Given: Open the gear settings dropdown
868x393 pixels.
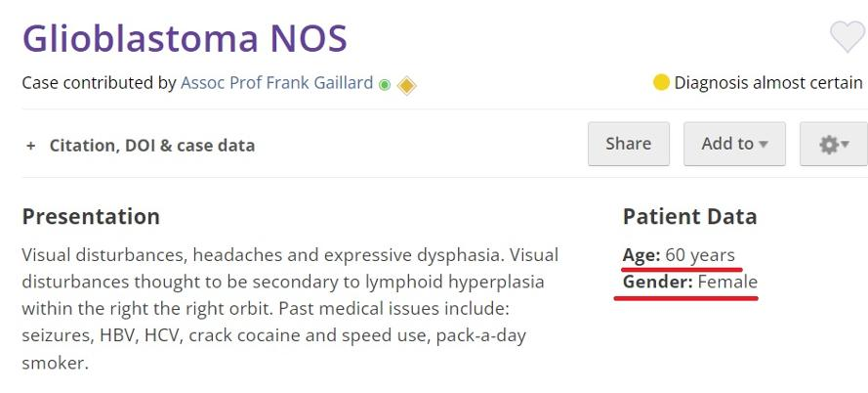Looking at the screenshot, I should [x=834, y=144].
